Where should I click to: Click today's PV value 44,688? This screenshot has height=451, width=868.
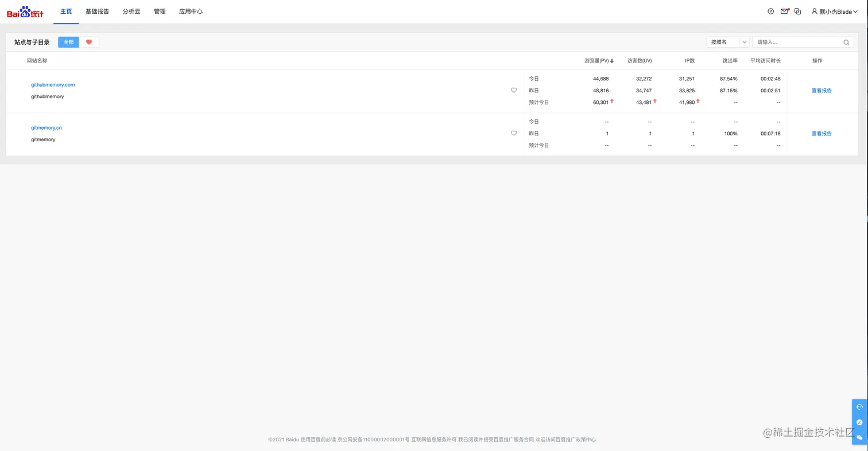pyautogui.click(x=600, y=79)
